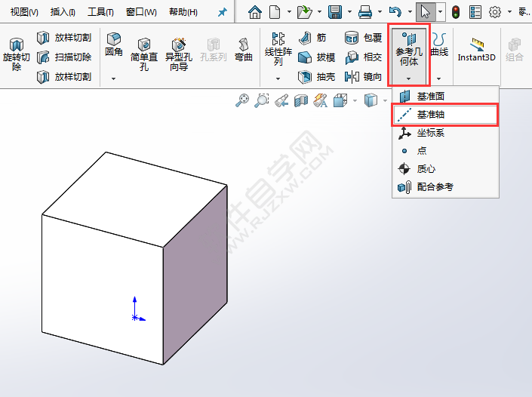
Task: Click the 镜向 mirror tool
Action: coord(364,77)
